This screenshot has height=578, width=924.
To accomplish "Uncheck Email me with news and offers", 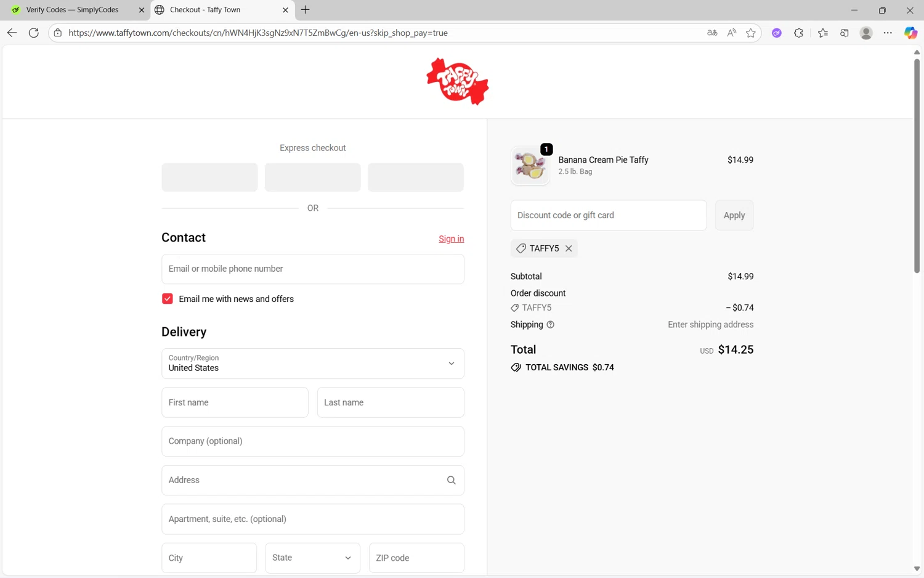I will (168, 299).
